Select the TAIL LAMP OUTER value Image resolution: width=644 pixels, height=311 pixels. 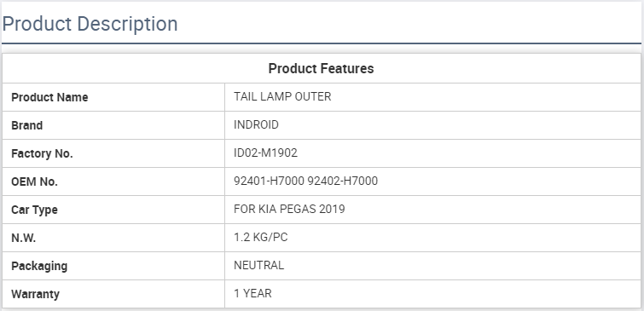point(282,97)
